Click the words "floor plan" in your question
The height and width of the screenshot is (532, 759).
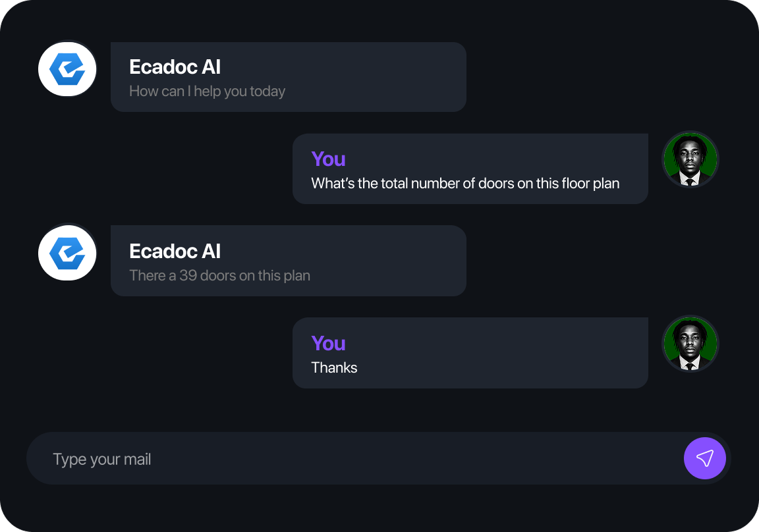click(591, 184)
